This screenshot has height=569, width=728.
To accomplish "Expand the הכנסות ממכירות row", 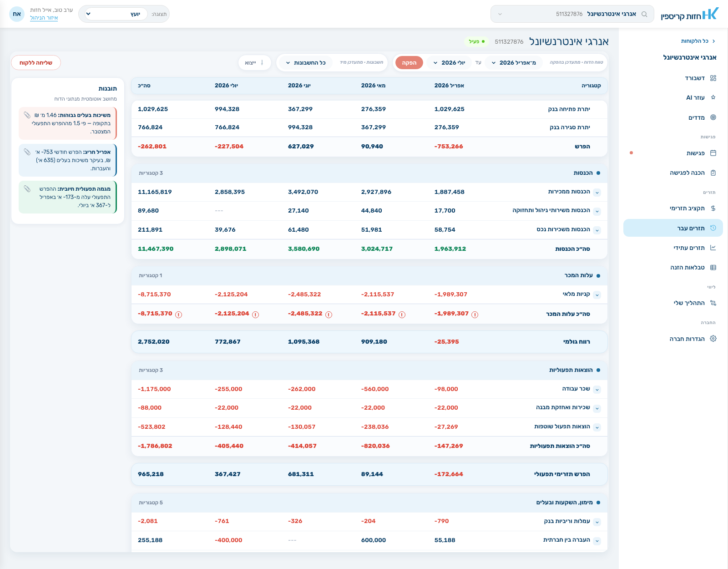I will (x=597, y=193).
